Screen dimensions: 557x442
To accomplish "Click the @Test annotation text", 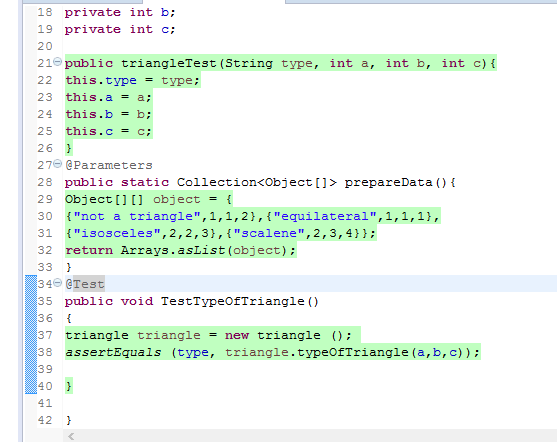I will 85,284.
